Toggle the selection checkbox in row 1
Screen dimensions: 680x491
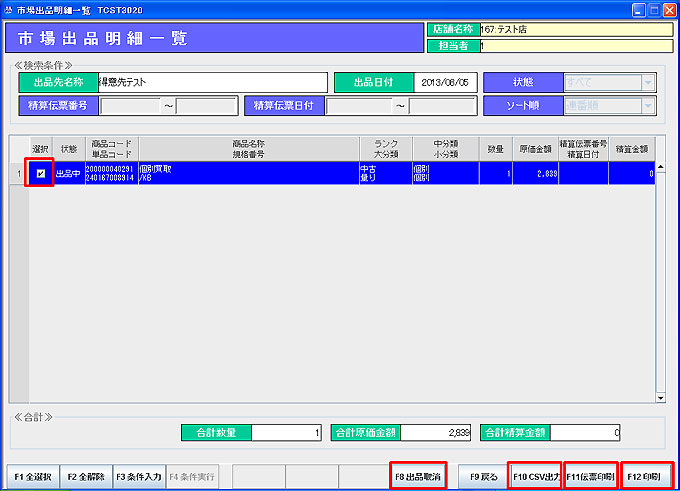coord(40,173)
